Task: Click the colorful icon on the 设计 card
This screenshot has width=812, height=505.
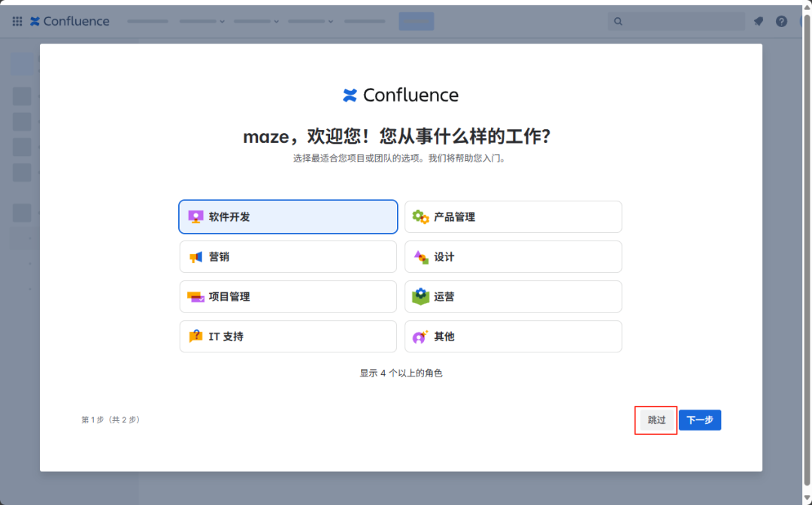Action: point(420,256)
